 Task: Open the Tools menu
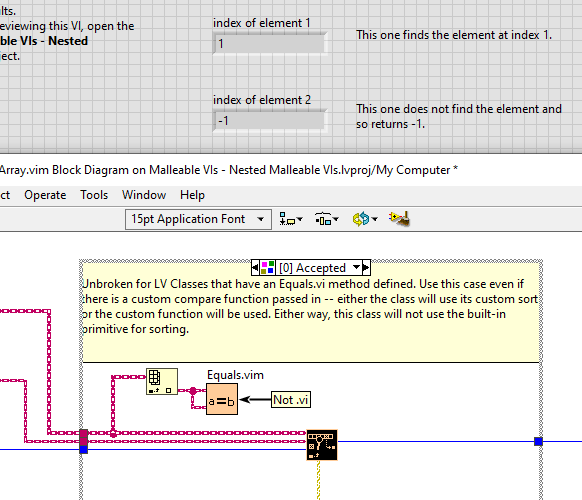[x=94, y=195]
